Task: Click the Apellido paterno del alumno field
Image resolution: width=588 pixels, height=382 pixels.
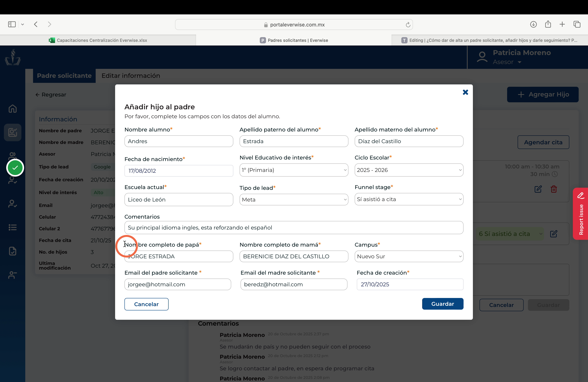Action: click(294, 141)
